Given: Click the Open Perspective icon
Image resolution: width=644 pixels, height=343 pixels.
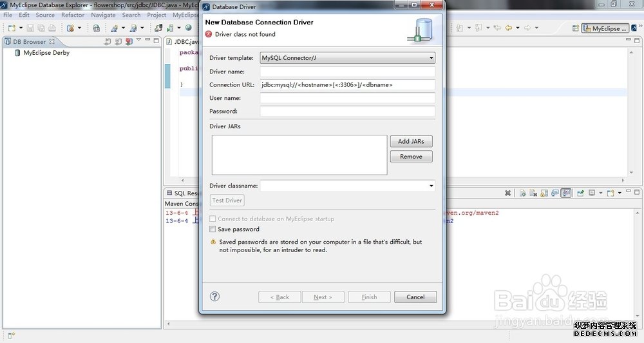Looking at the screenshot, I should click(574, 28).
